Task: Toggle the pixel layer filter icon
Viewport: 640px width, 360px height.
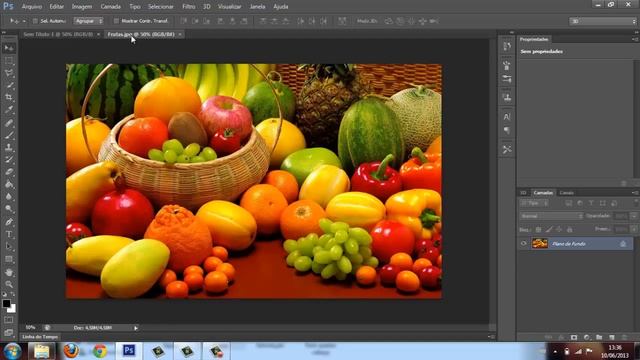Action: coord(568,203)
